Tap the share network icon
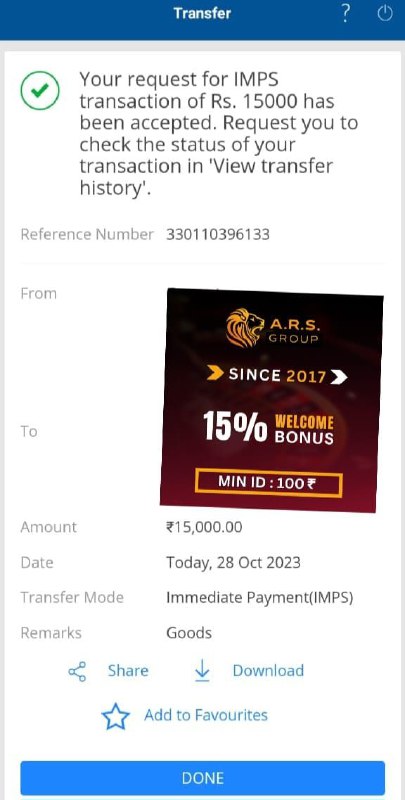The height and width of the screenshot is (800, 405). pos(78,671)
